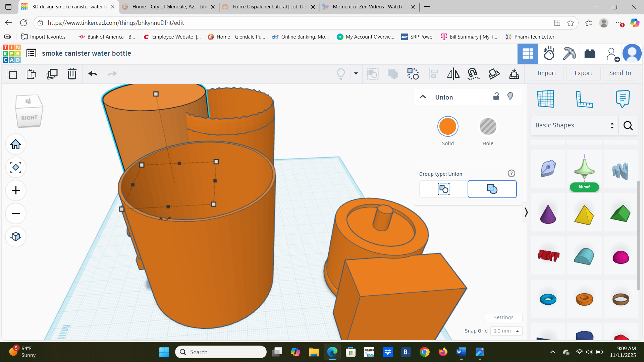644x362 pixels.
Task: Expand the lightbulb visibility dropdown arrow
Action: coord(356,74)
